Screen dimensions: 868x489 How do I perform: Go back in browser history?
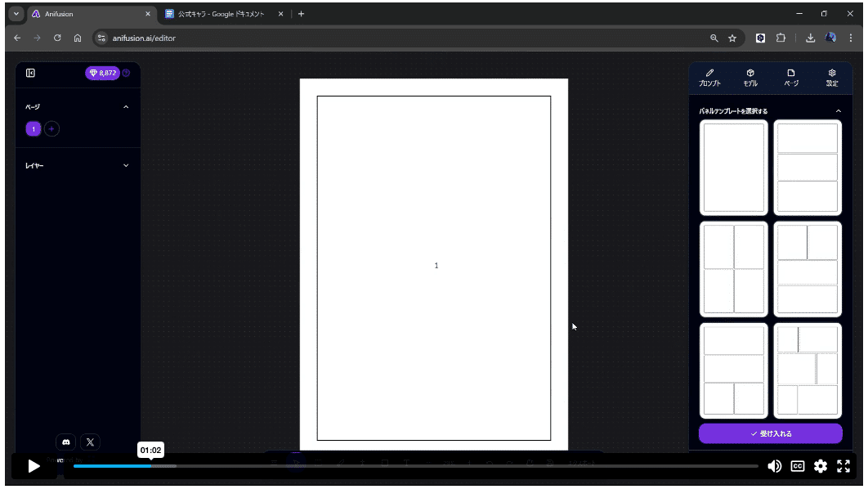pyautogui.click(x=17, y=38)
